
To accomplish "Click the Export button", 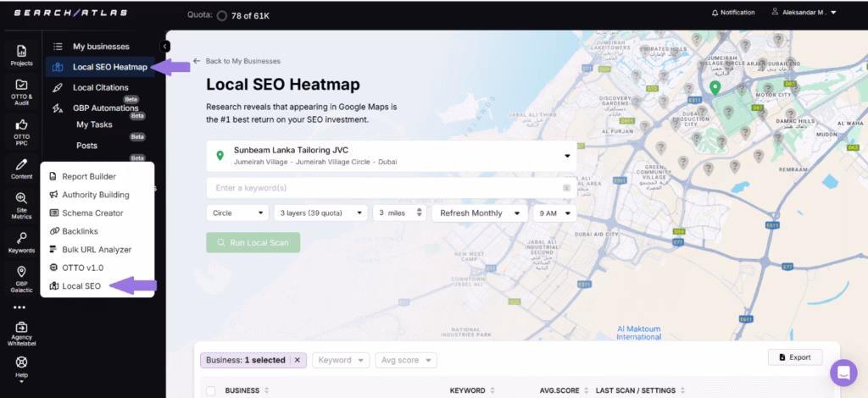I will coord(794,357).
